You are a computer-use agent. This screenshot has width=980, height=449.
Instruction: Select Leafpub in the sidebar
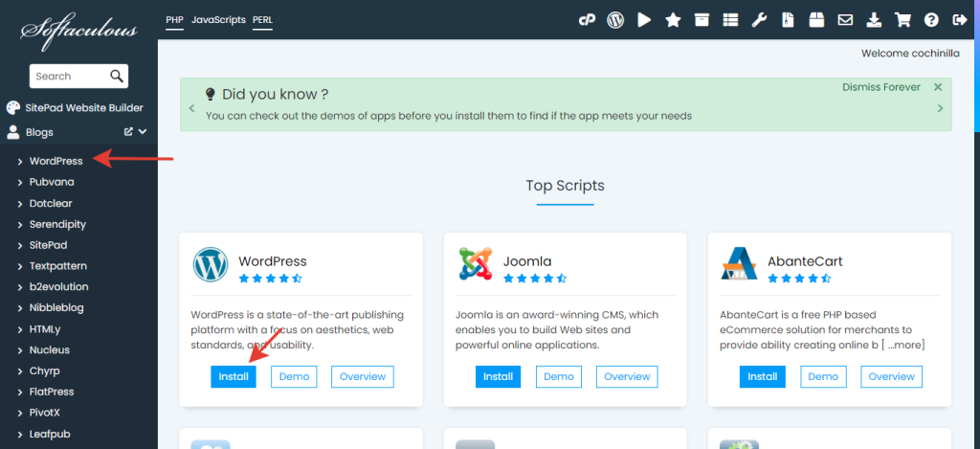[x=48, y=434]
